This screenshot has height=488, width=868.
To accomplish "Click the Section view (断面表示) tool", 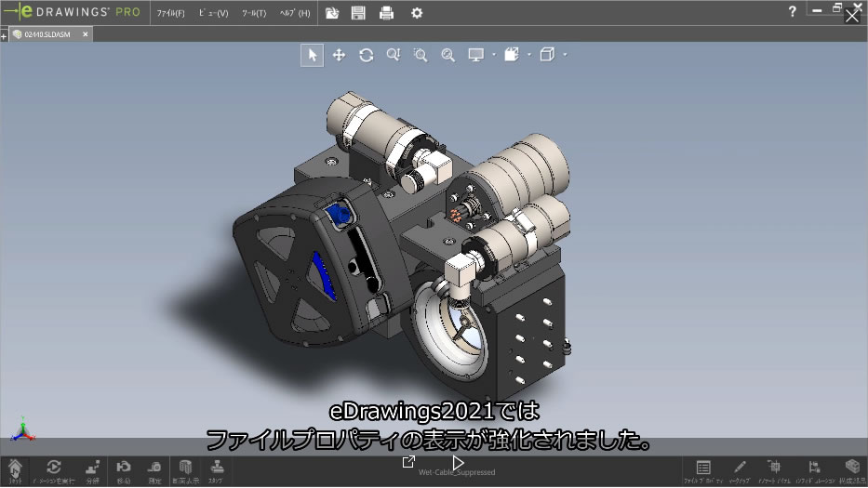I will tap(185, 471).
